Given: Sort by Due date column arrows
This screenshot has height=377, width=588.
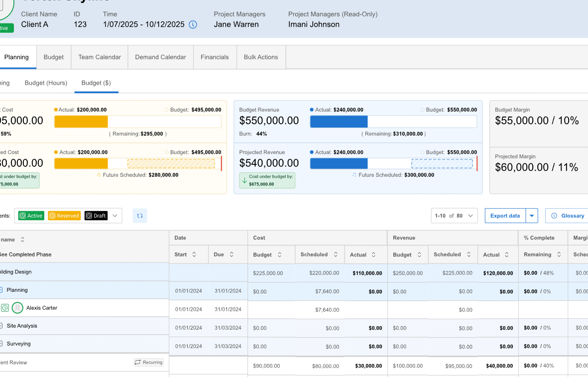Looking at the screenshot, I should [x=232, y=254].
